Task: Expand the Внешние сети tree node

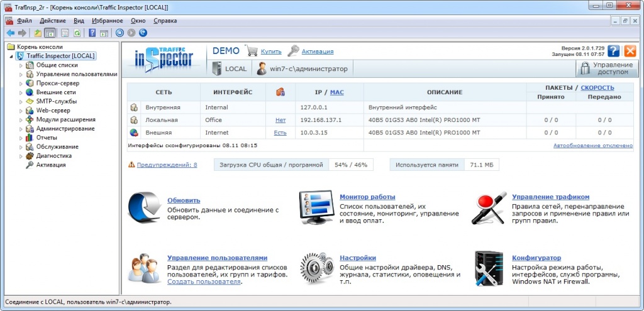Action: pyautogui.click(x=21, y=92)
